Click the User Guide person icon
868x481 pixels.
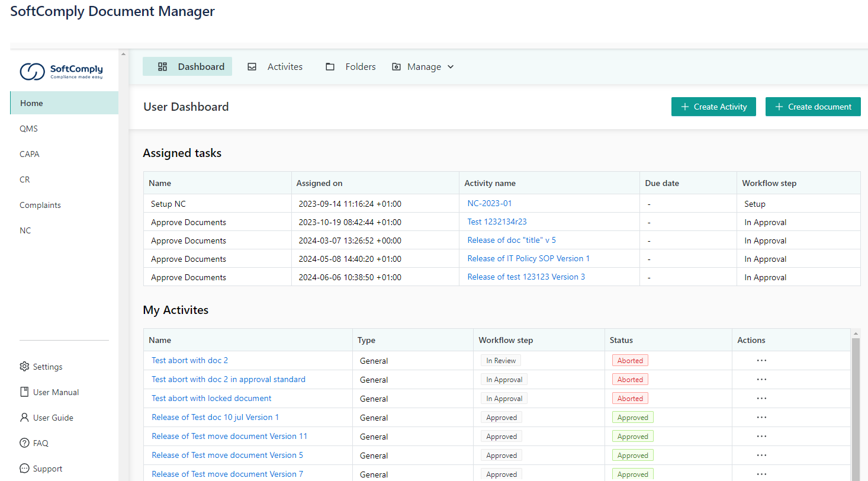click(x=24, y=418)
